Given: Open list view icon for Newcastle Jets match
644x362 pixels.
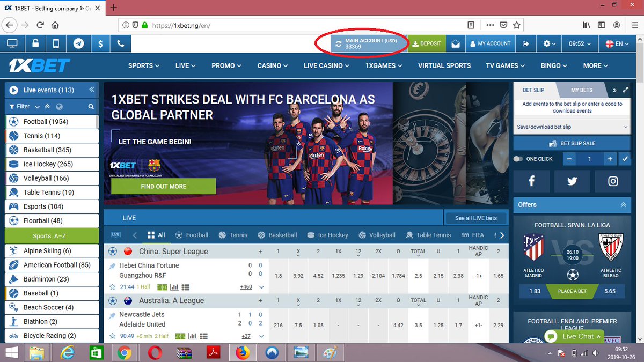Looking at the screenshot, I should pos(203,336).
